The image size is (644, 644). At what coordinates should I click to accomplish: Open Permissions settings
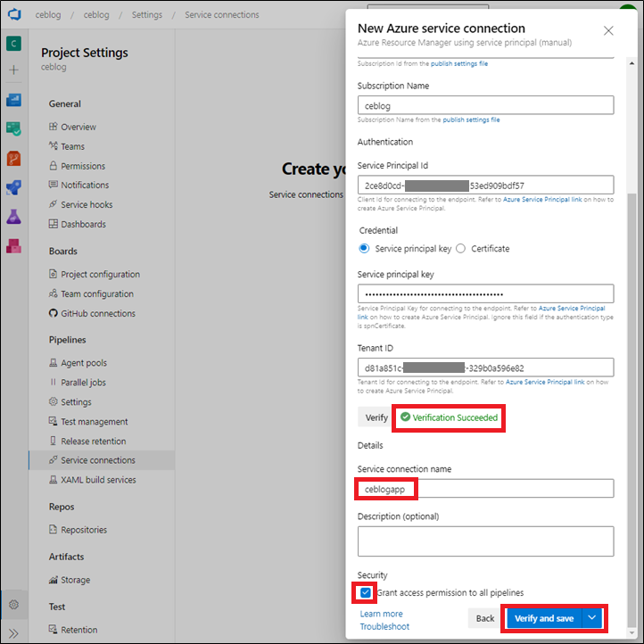tap(83, 166)
